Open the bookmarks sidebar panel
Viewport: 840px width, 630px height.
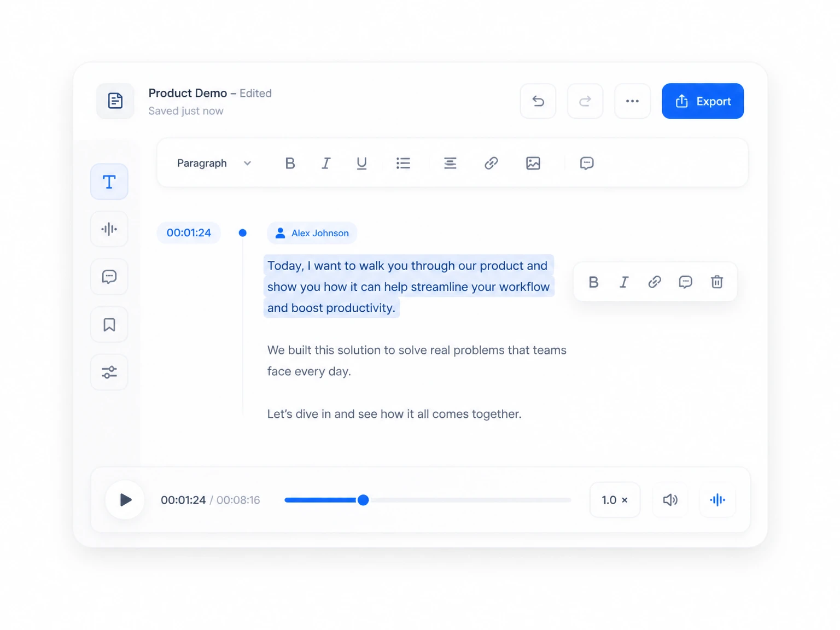tap(109, 324)
